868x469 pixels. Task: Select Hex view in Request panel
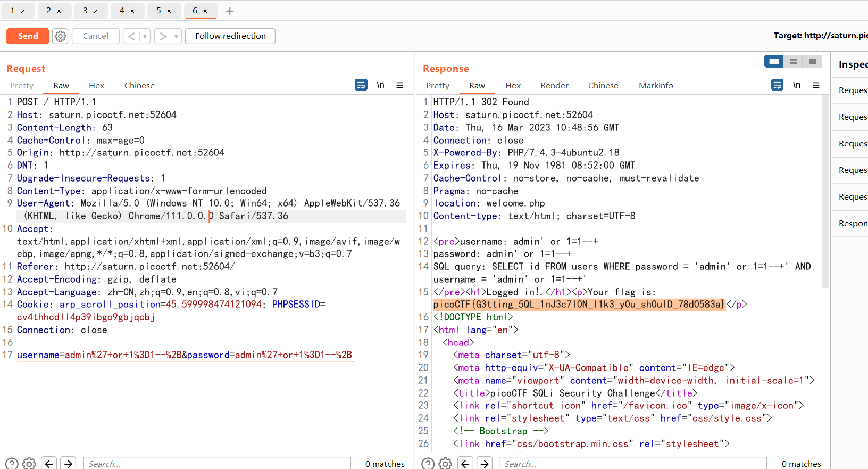coord(96,86)
